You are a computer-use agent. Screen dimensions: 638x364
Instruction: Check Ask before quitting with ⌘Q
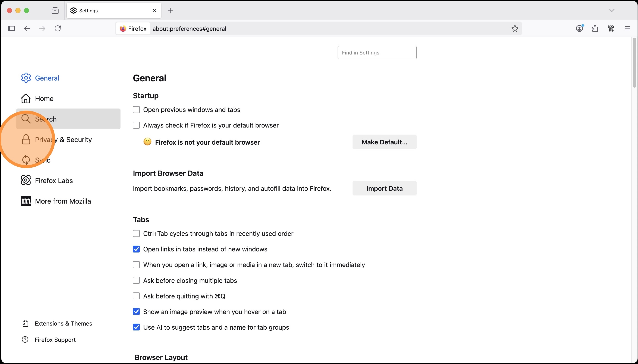[136, 296]
